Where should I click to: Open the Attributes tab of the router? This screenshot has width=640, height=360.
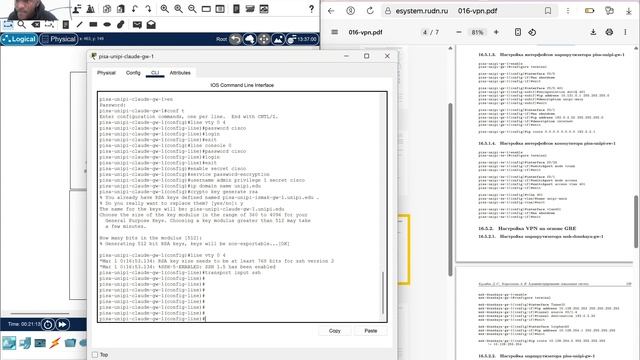180,73
